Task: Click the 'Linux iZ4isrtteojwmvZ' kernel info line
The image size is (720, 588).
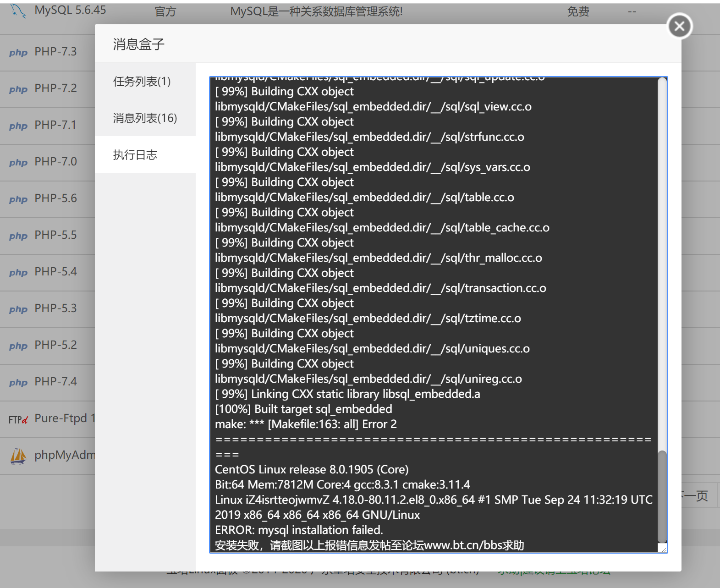Action: click(x=434, y=507)
